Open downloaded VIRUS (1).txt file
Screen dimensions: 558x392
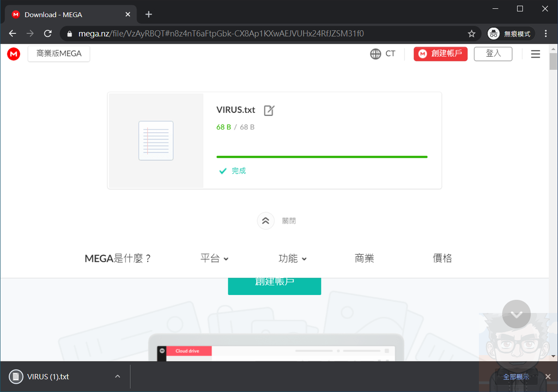click(48, 377)
